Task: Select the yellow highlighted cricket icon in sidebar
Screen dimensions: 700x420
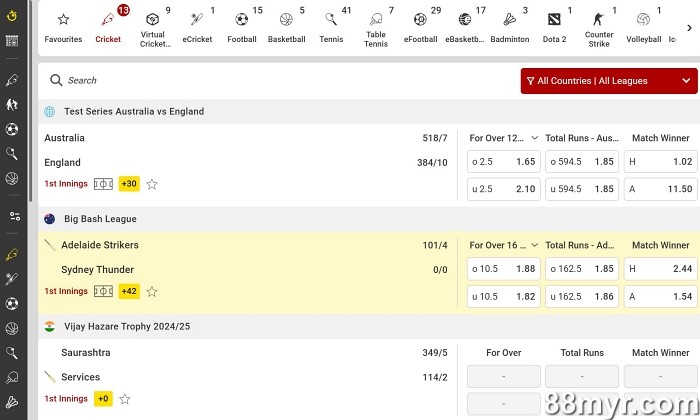Action: (x=12, y=254)
